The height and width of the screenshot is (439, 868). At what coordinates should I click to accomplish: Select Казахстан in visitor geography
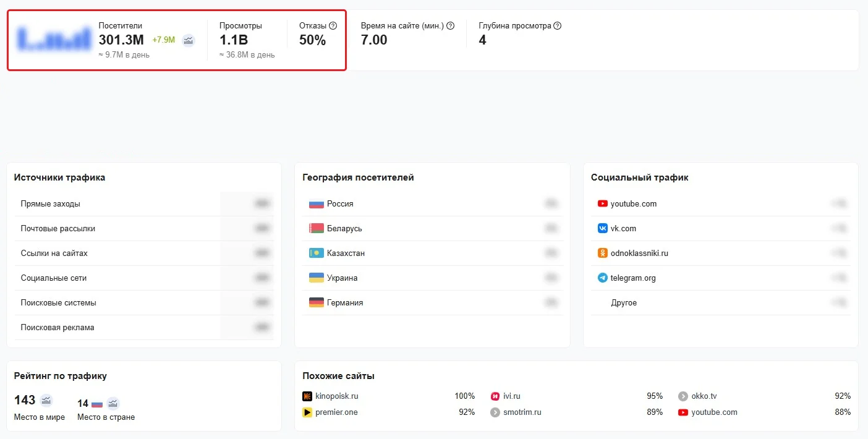pyautogui.click(x=433, y=254)
